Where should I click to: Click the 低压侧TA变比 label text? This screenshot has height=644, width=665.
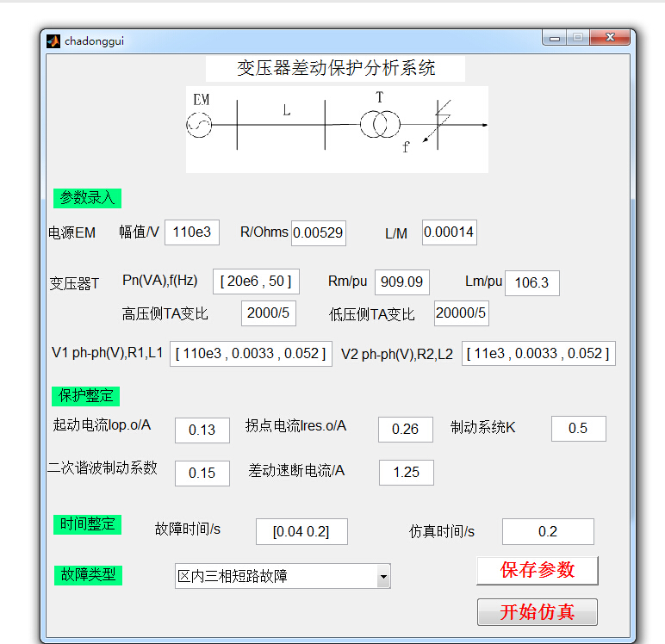[x=372, y=315]
